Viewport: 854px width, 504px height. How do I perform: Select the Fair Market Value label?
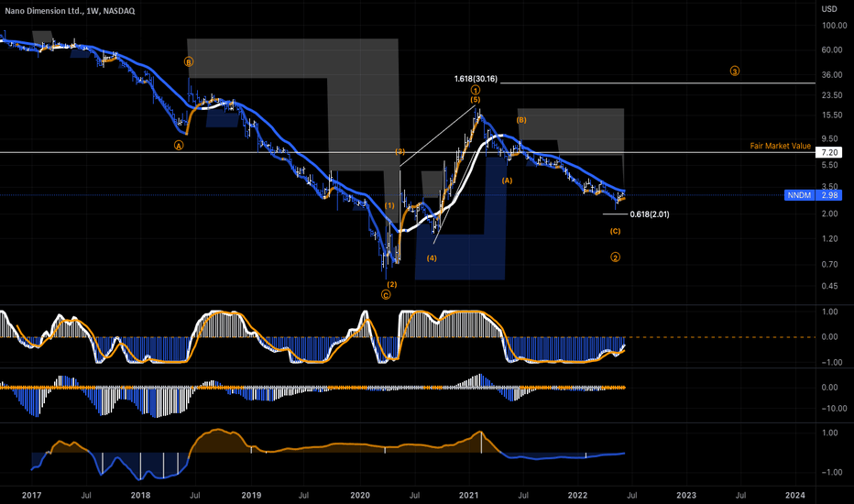pyautogui.click(x=780, y=146)
